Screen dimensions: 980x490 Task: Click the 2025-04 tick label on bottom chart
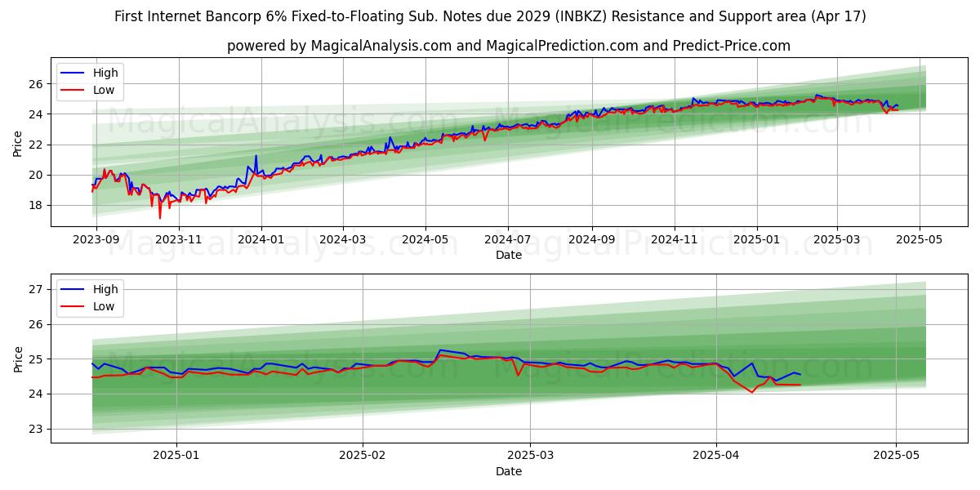pos(716,456)
